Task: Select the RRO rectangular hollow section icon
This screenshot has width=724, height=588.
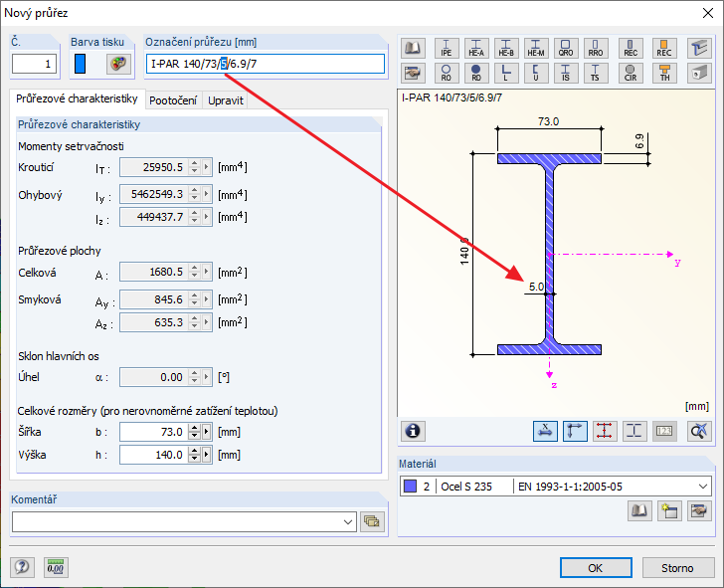Action: pyautogui.click(x=596, y=48)
